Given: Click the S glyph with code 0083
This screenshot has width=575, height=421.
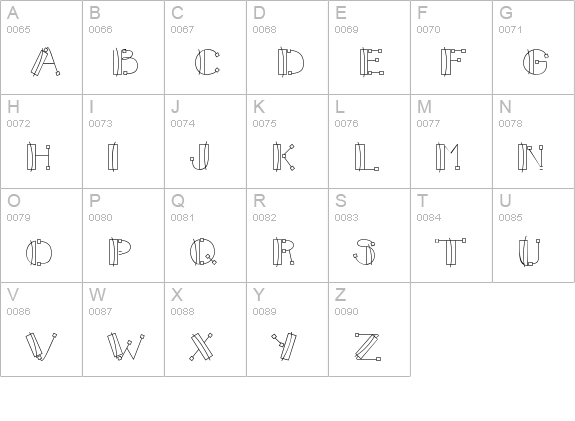Looking at the screenshot, I should [369, 235].
